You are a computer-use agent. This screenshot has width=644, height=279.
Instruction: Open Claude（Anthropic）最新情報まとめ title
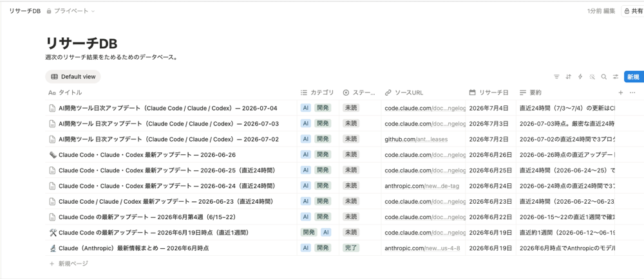click(134, 248)
